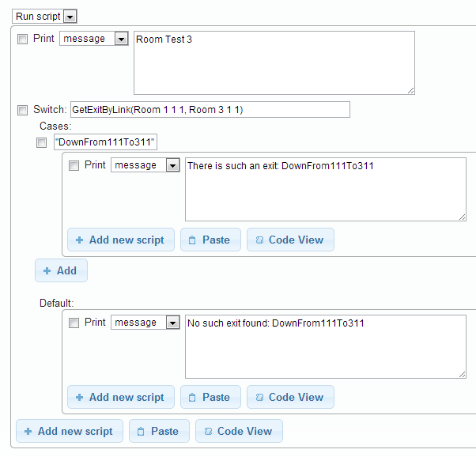Select the "DownFrom111To311" case checkbox
Image resolution: width=476 pixels, height=457 pixels.
click(41, 142)
